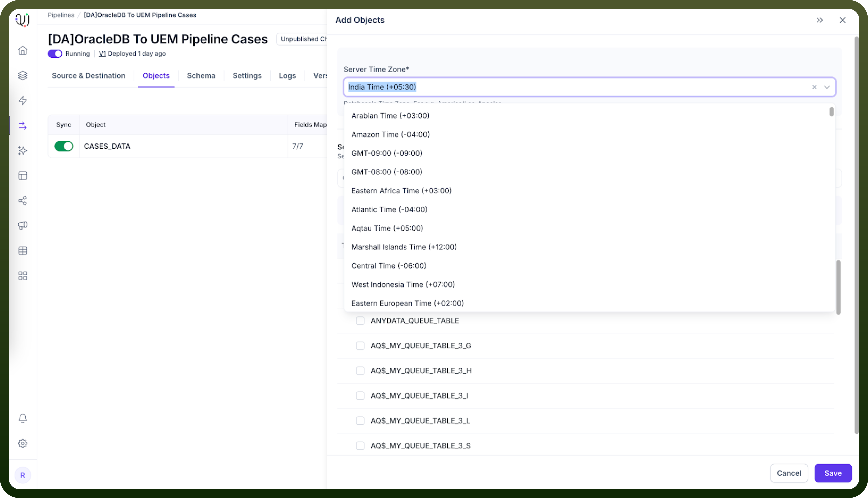The image size is (868, 498).
Task: Select the Pipelines arrows icon in sidebar
Action: 23,126
